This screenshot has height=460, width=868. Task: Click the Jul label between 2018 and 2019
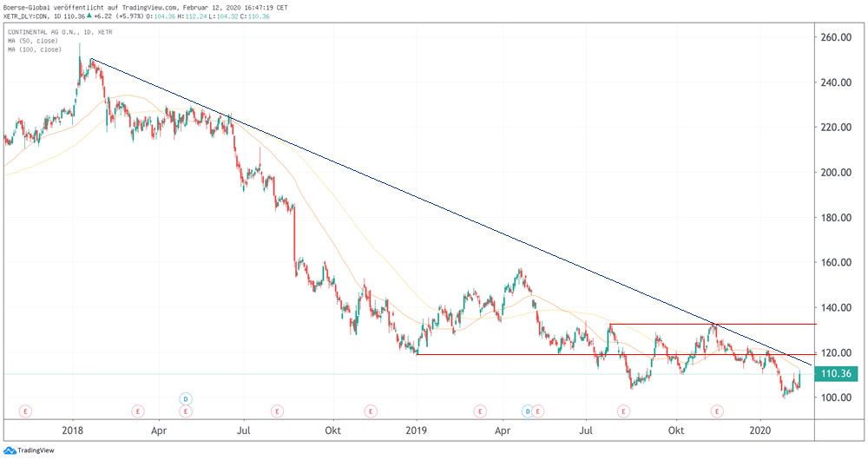245,430
